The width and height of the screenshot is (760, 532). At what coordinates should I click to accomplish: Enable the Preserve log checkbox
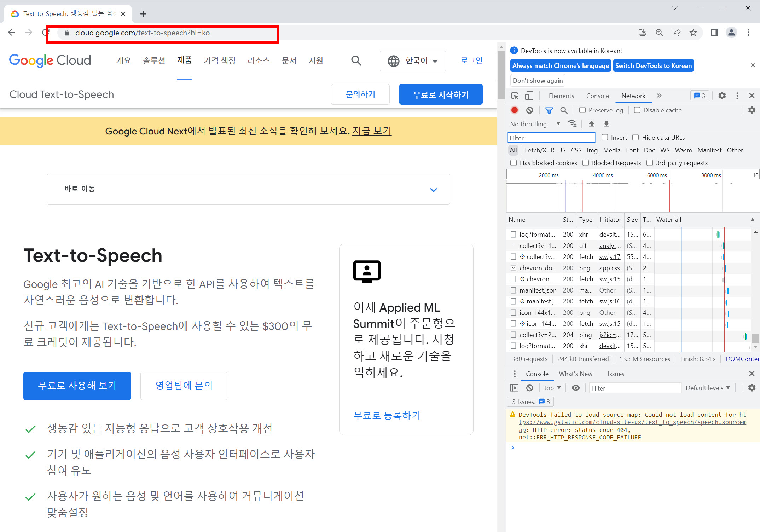(582, 110)
